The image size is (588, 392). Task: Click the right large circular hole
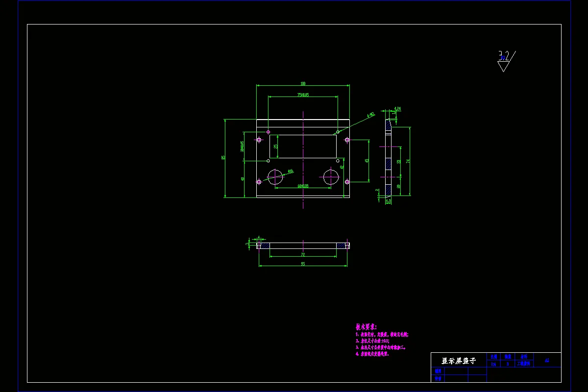pos(331,177)
